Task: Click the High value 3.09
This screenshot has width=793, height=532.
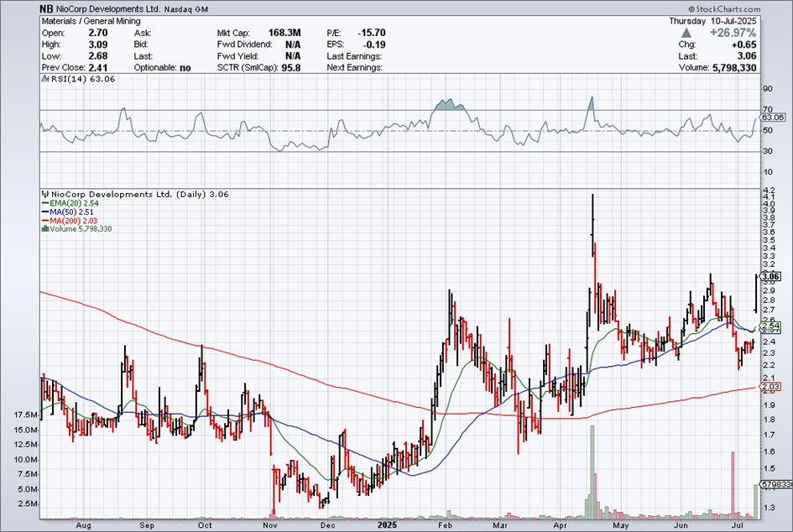Action: pos(98,44)
